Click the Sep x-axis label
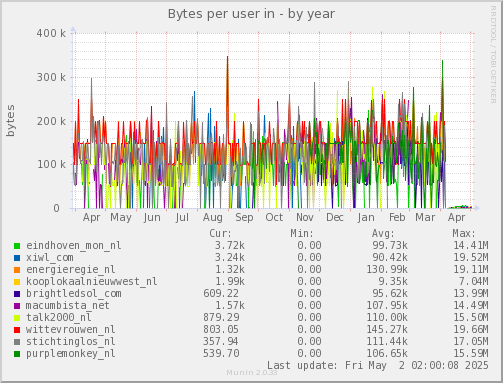The width and height of the screenshot is (503, 383). click(244, 218)
